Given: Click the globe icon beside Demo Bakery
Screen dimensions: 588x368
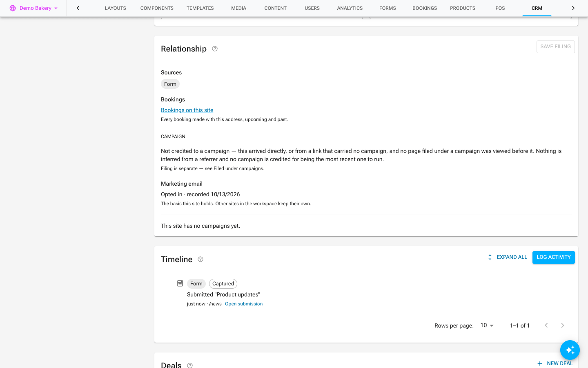Looking at the screenshot, I should point(13,8).
